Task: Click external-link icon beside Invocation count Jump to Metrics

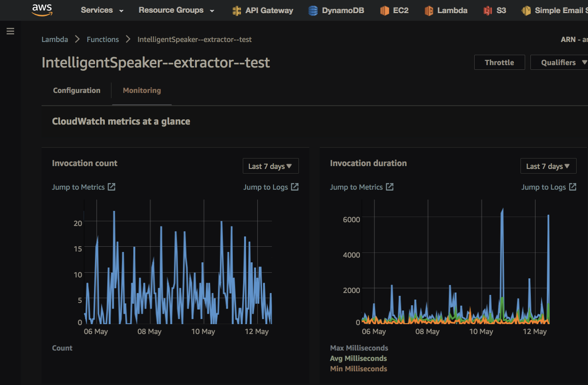Action: tap(111, 187)
